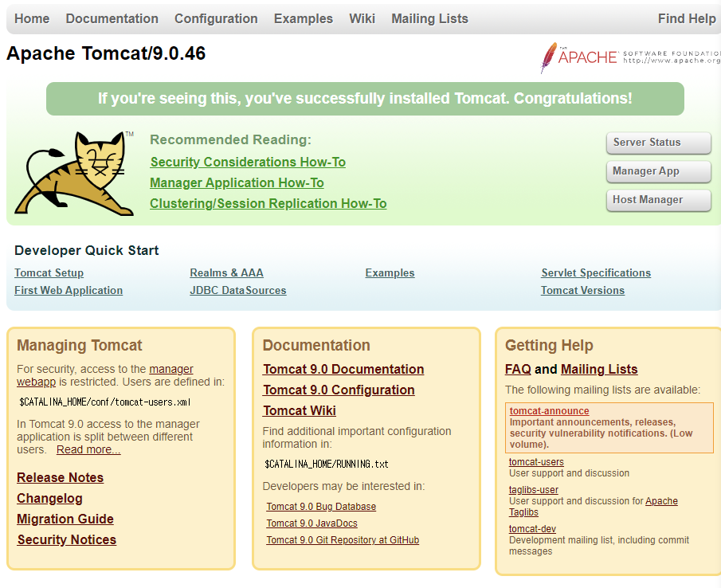This screenshot has width=721, height=588.
Task: Click the Getting Help heading
Action: pos(549,345)
